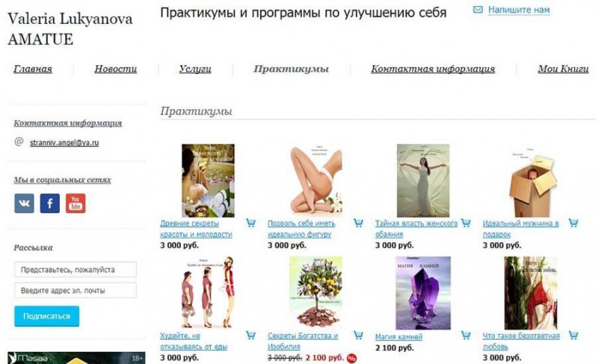The width and height of the screenshot is (598, 364).
Task: Focus the 'Введите адрес эл. почты' field
Action: pos(75,291)
